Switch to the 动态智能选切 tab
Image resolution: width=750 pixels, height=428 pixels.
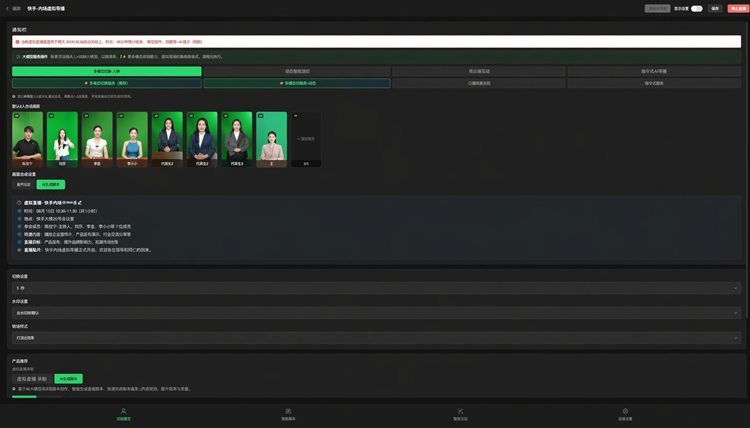tap(297, 71)
